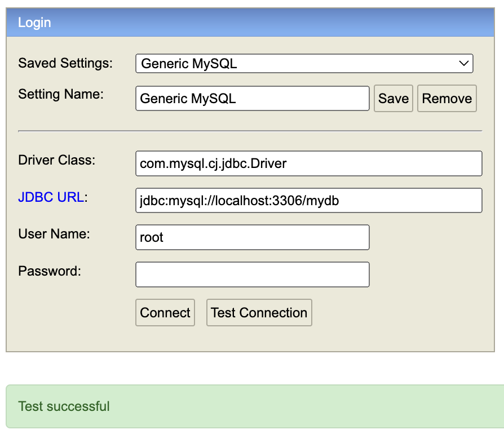
Task: Open the Saved Settings dropdown
Action: click(x=304, y=64)
